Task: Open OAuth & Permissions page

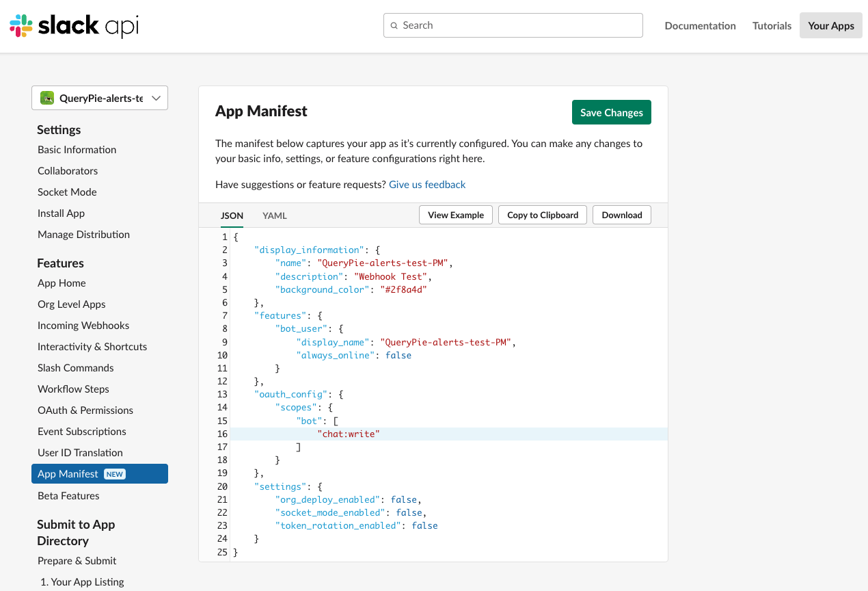Action: 85,410
